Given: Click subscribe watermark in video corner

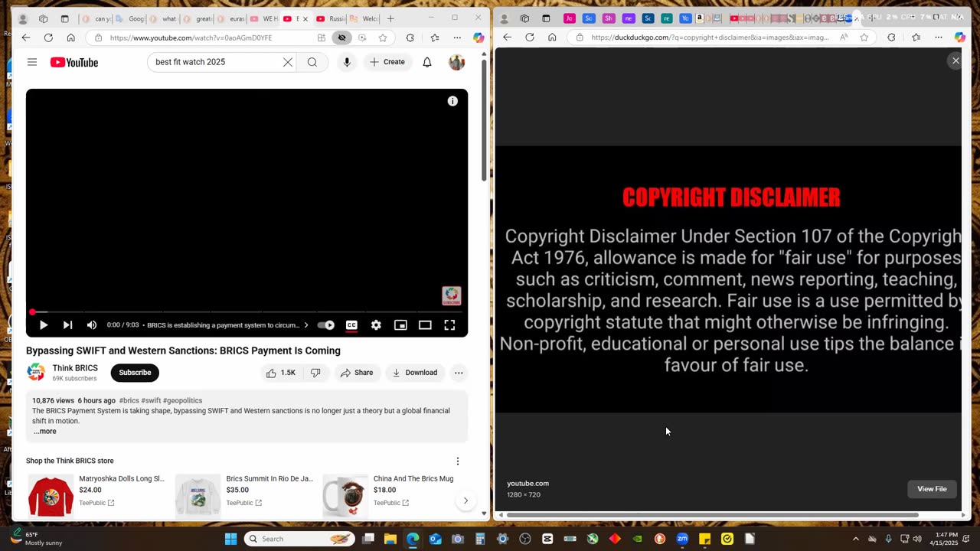Looking at the screenshot, I should point(452,296).
